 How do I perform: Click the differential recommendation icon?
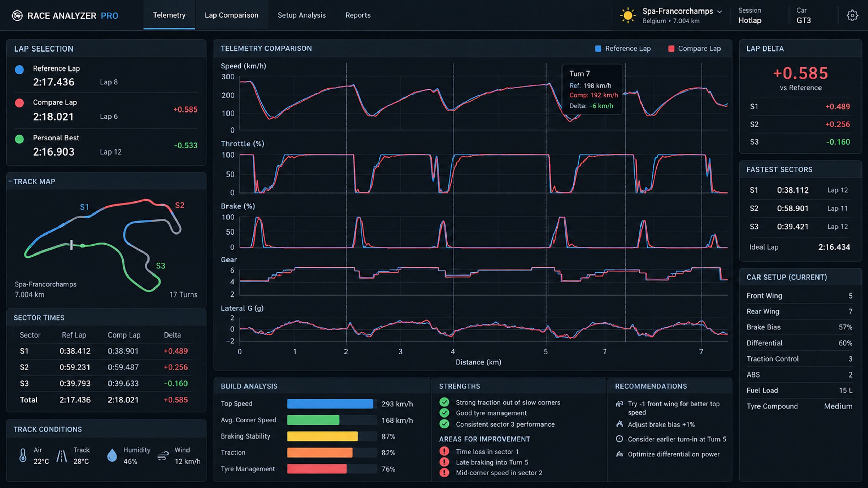(619, 454)
